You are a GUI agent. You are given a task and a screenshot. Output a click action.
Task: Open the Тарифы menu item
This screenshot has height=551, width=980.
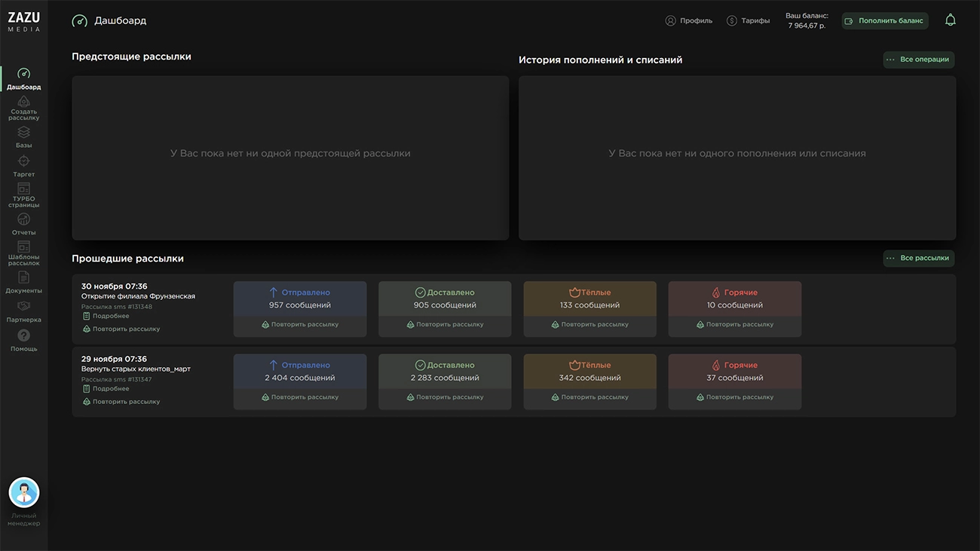tap(748, 21)
